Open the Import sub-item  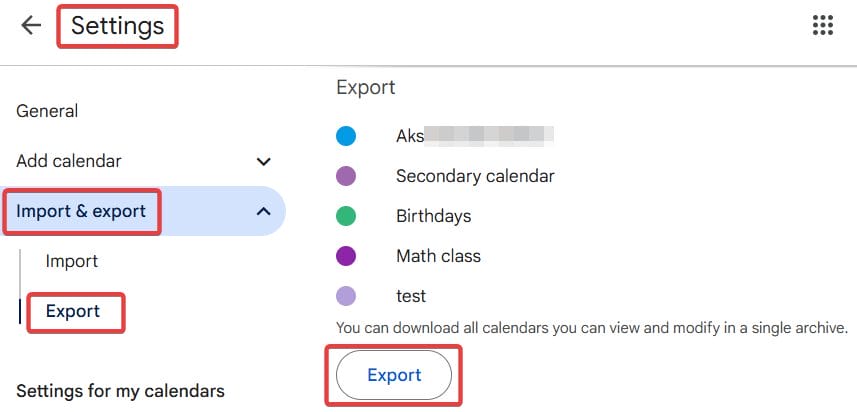pos(72,261)
